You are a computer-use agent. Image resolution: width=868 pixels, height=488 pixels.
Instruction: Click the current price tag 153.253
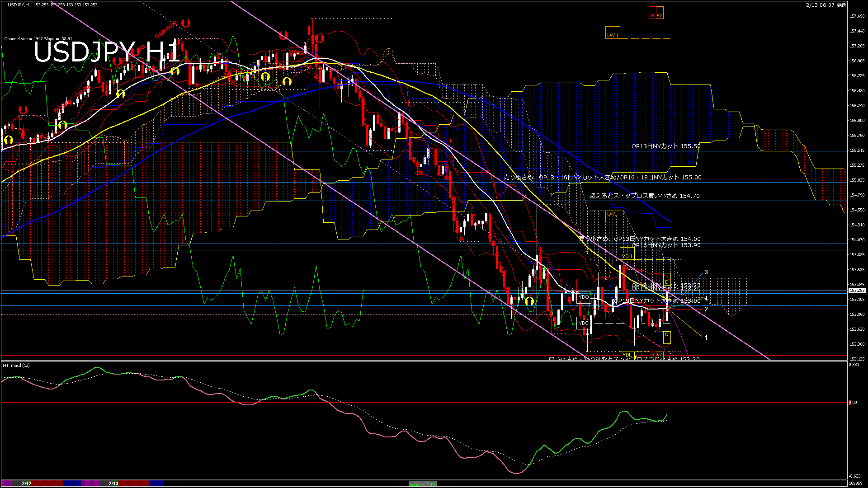(857, 291)
